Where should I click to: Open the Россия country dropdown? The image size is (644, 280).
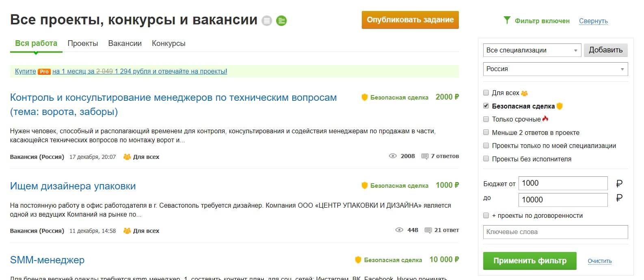point(555,69)
